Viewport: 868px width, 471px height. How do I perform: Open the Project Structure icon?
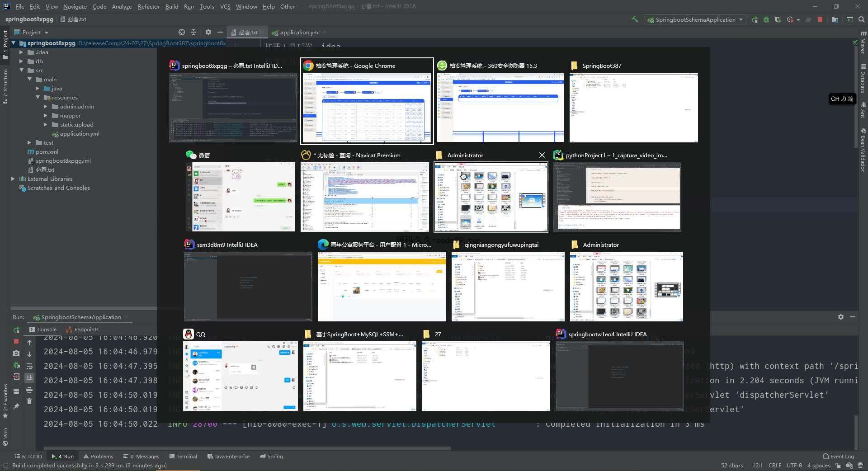point(835,19)
